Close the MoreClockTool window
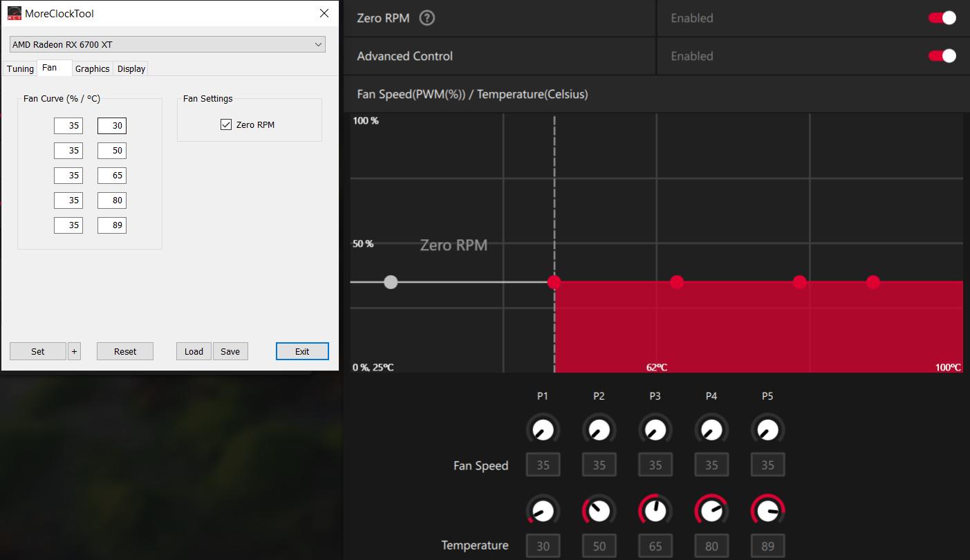Viewport: 970px width, 560px height. point(324,13)
